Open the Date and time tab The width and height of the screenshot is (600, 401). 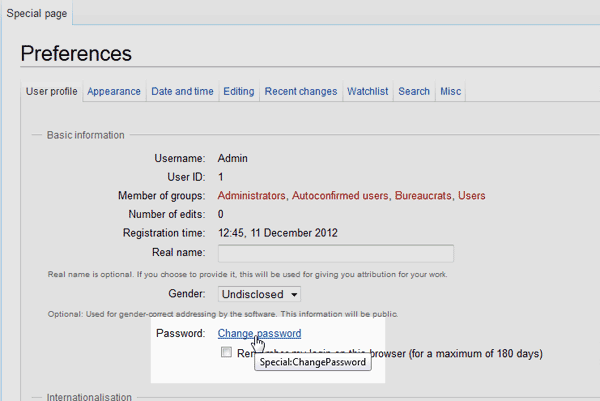[x=182, y=92]
